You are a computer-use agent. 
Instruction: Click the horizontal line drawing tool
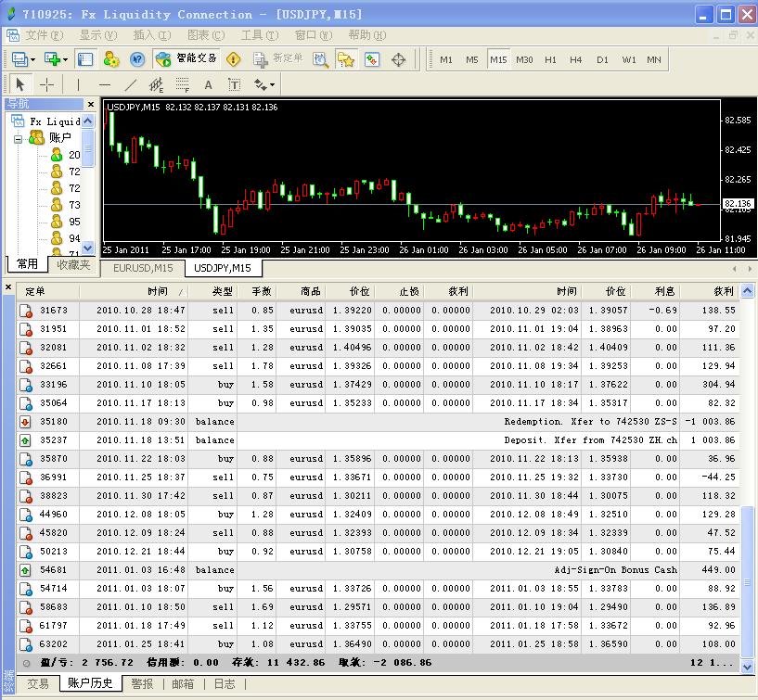tap(104, 84)
